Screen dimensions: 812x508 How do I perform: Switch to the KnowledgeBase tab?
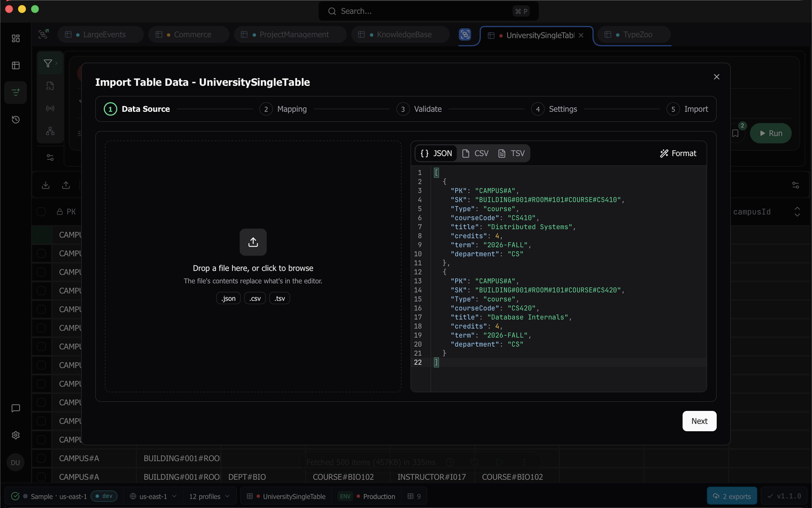(x=400, y=34)
